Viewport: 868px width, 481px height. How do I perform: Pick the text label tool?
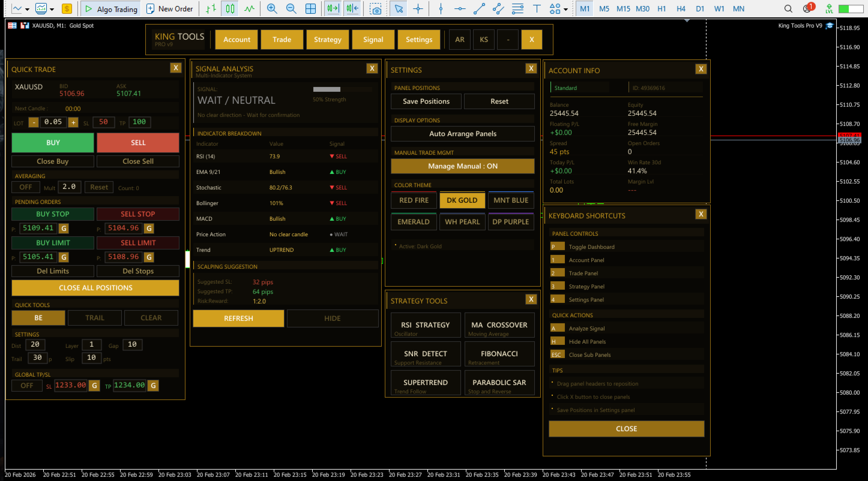click(537, 9)
